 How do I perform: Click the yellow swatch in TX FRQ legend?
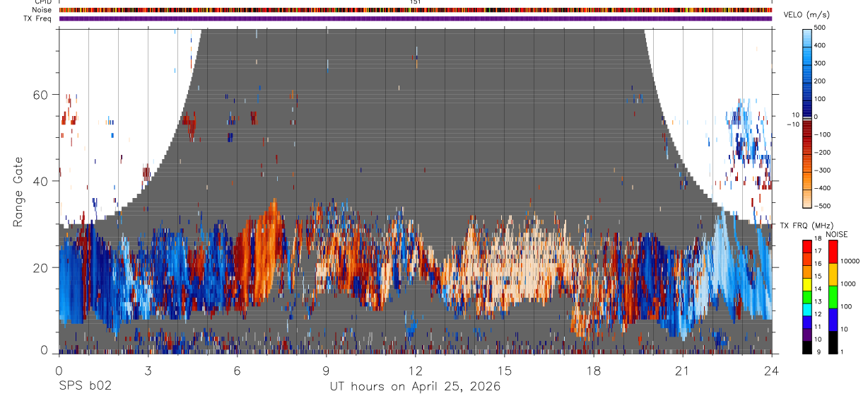(807, 284)
